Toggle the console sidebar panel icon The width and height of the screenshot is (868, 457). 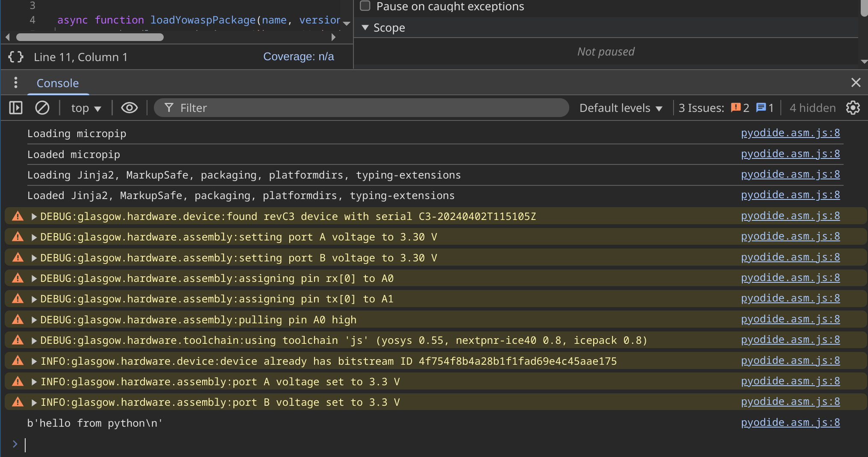tap(16, 108)
